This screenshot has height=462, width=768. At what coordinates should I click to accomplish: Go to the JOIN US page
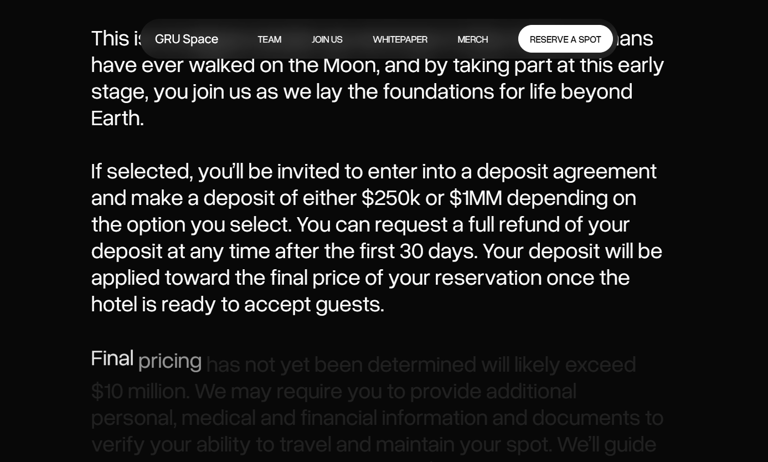point(327,39)
